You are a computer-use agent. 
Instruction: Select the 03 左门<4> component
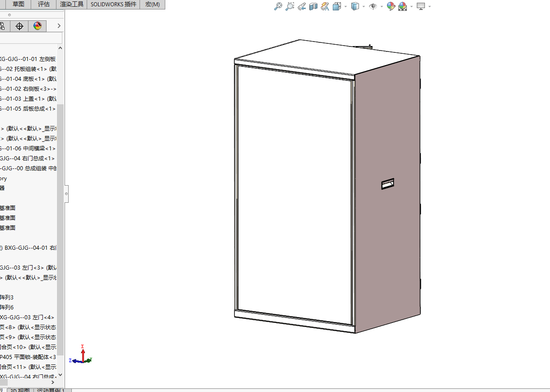point(28,317)
